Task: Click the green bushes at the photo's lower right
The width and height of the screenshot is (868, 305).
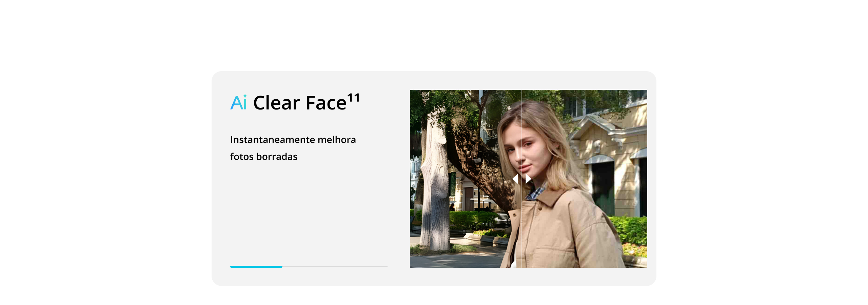Action: [x=631, y=230]
